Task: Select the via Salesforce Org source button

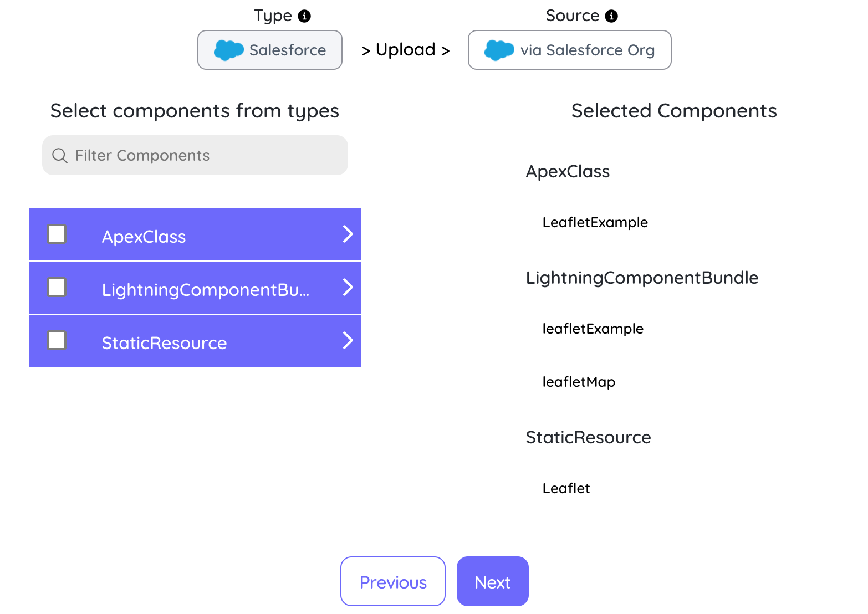Action: (570, 50)
